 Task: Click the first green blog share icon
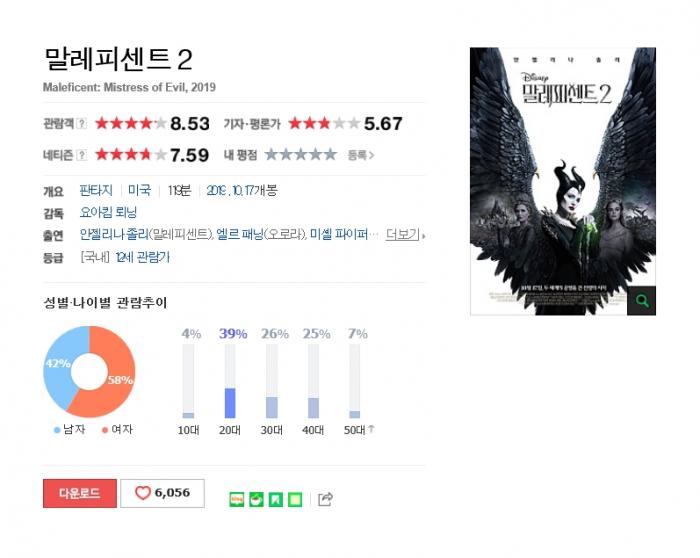(237, 499)
